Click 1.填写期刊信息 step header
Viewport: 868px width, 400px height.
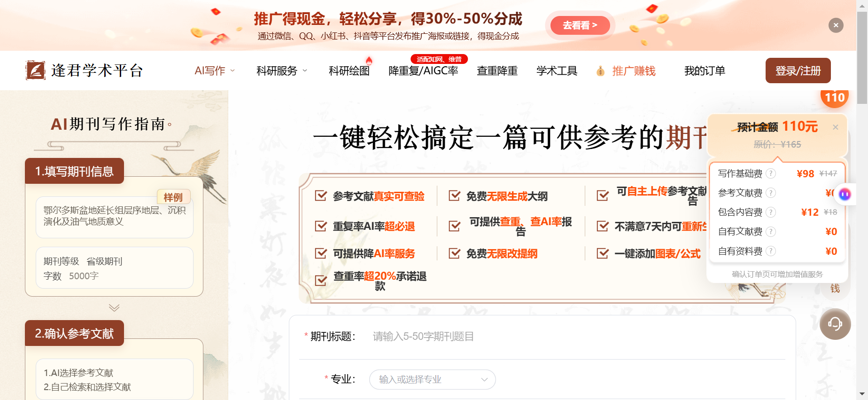click(74, 171)
